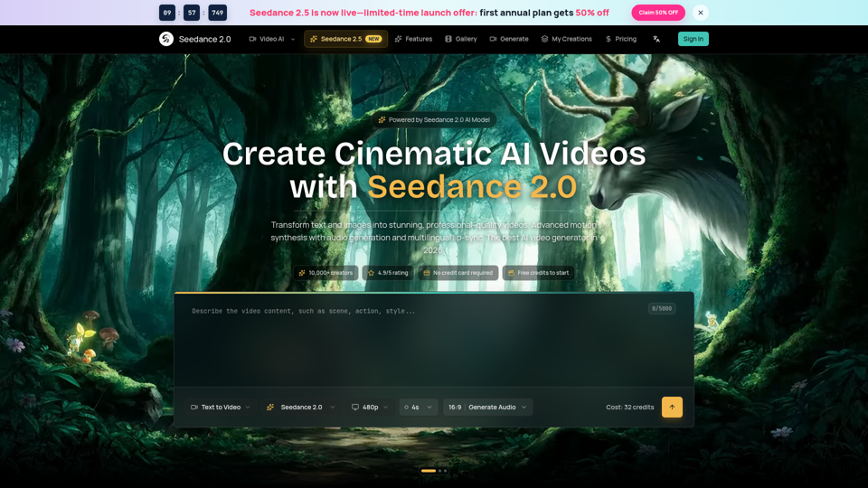Image resolution: width=868 pixels, height=488 pixels.
Task: Click the camera icon beside Generate
Action: (x=493, y=39)
